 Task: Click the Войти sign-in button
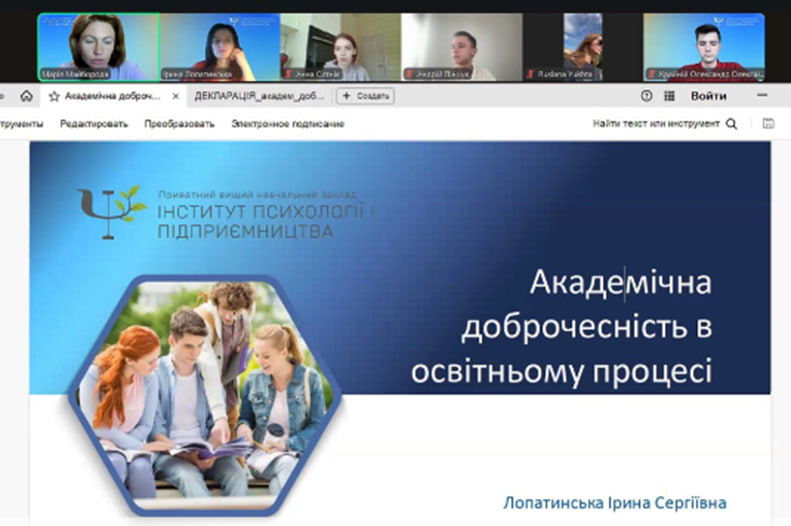click(x=708, y=96)
